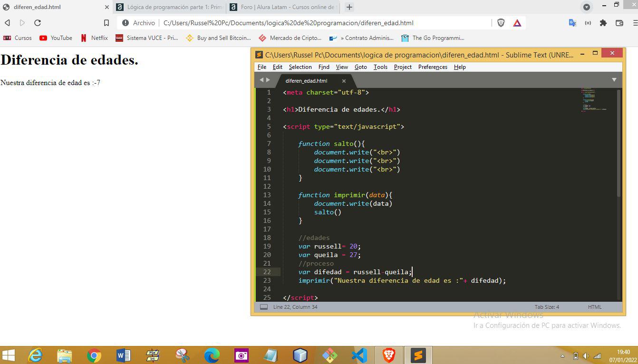Click Sublime vertical scrollbar
The height and width of the screenshot is (364, 638).
coord(619,143)
